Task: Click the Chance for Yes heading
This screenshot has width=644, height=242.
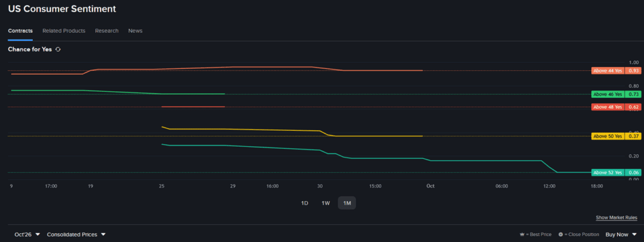Action: 30,49
